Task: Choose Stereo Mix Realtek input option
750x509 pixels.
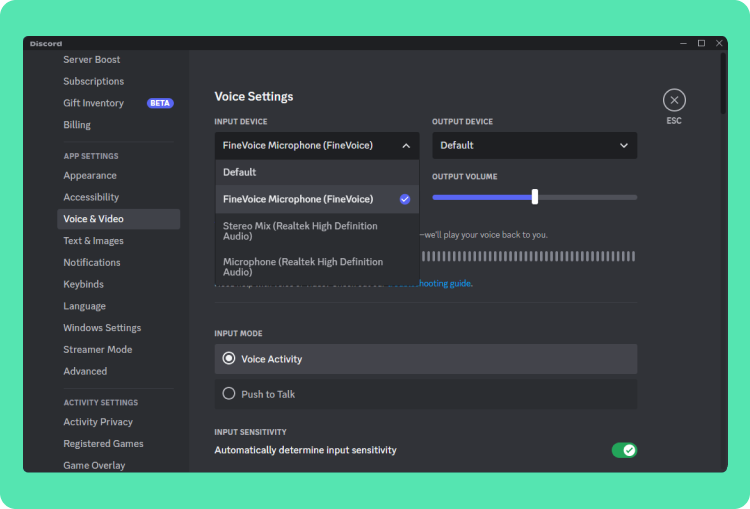Action: (x=317, y=231)
